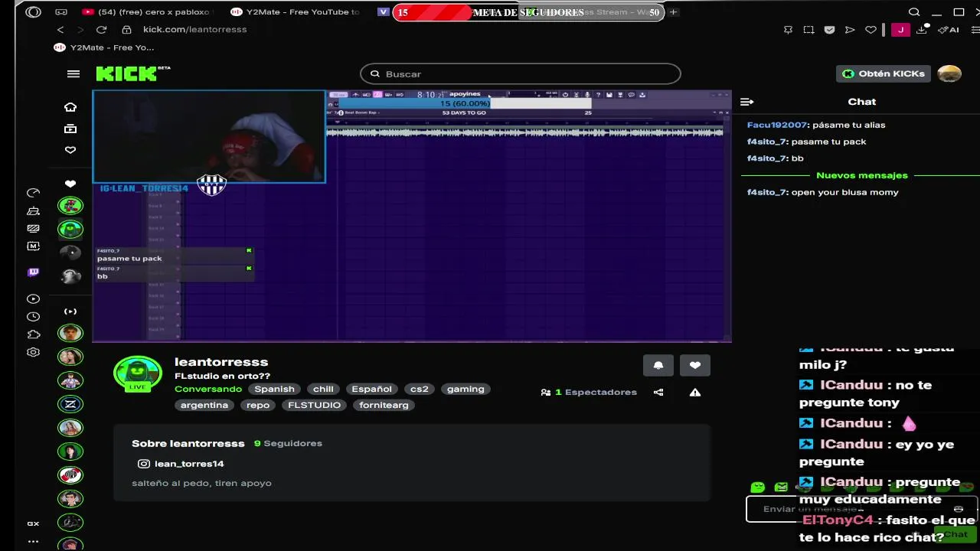980x551 pixels.
Task: Open the Kick profile avatar menu
Action: [x=949, y=73]
